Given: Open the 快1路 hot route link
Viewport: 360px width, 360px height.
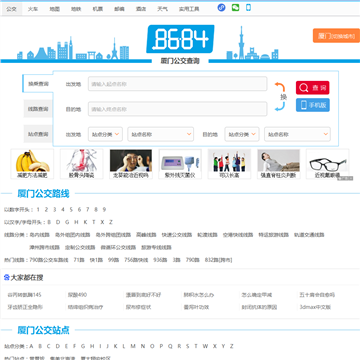Looking at the screenshot, I should click(96, 260).
